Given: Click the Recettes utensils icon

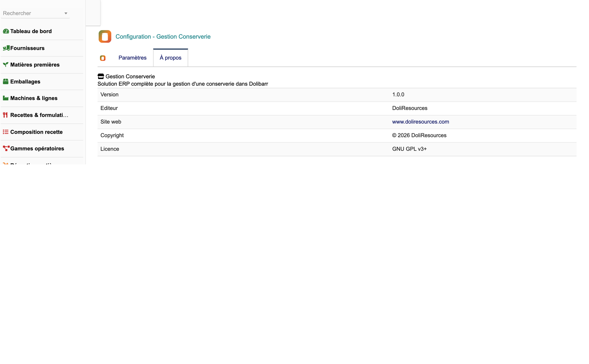Looking at the screenshot, I should click(5, 115).
